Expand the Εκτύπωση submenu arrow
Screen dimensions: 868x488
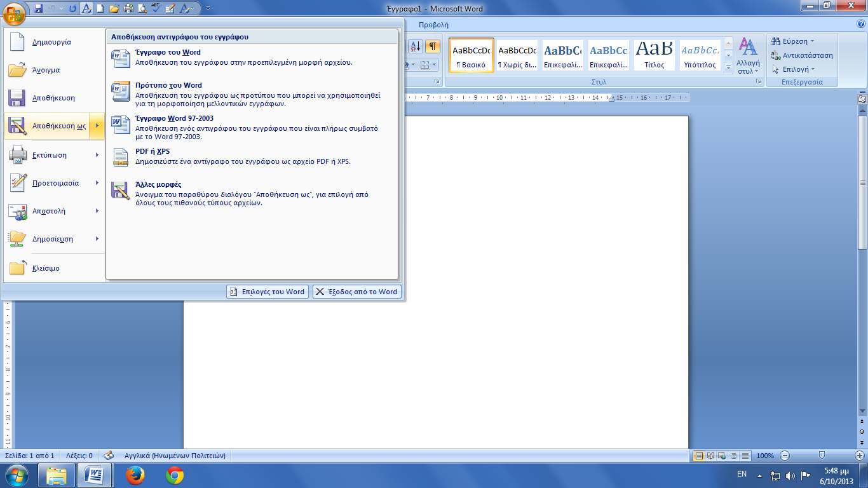97,155
